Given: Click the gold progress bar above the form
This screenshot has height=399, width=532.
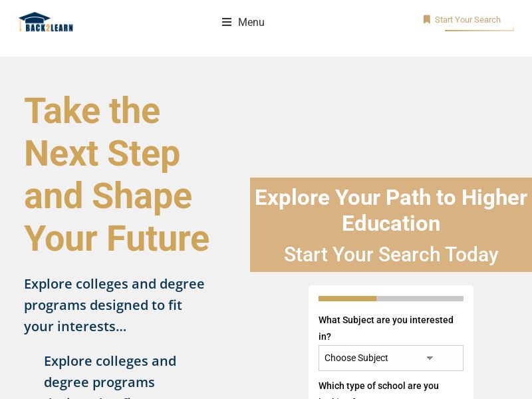Looking at the screenshot, I should coord(347,299).
